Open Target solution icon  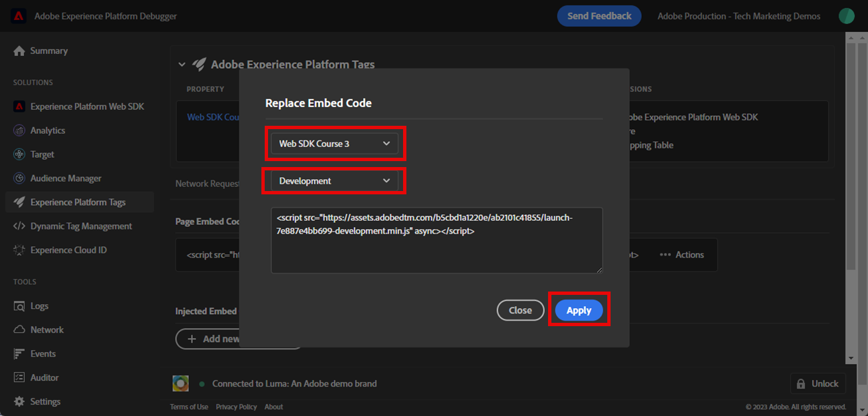click(19, 154)
